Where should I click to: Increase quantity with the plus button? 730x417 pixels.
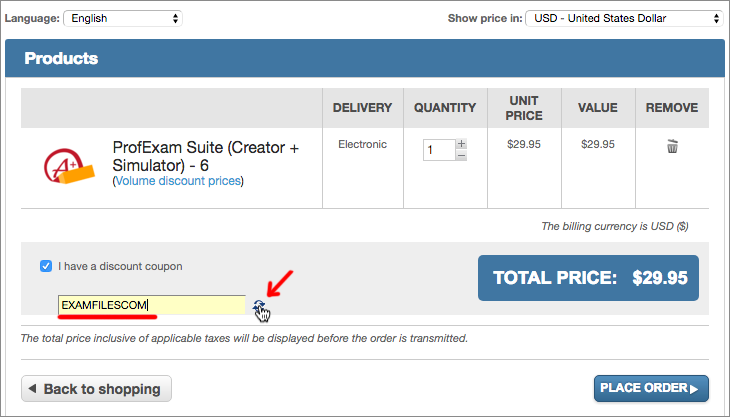(461, 144)
